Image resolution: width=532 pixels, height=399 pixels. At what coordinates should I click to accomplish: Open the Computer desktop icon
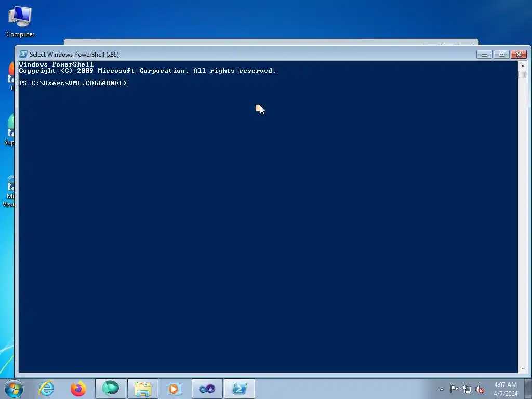(x=20, y=21)
